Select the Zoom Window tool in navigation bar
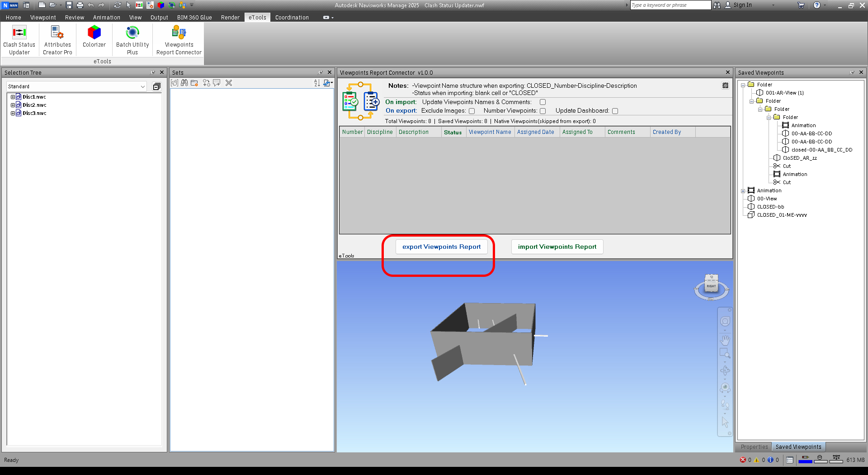The image size is (868, 475). click(x=725, y=353)
